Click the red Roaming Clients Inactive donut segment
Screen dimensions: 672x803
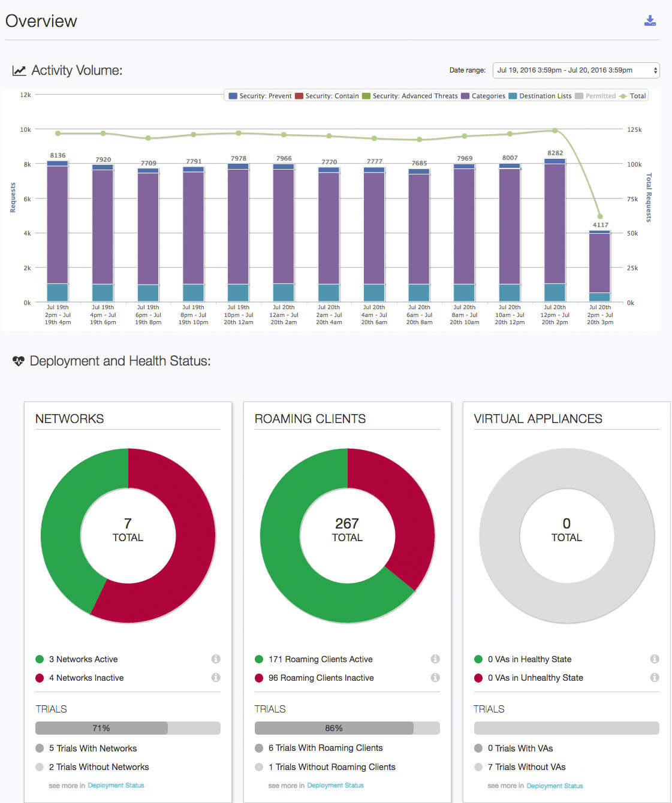[408, 509]
